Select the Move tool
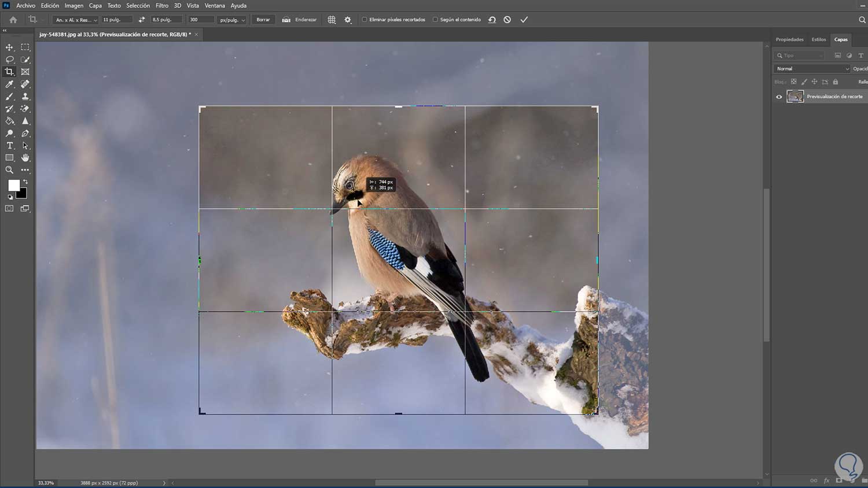The image size is (868, 488). coord(9,47)
